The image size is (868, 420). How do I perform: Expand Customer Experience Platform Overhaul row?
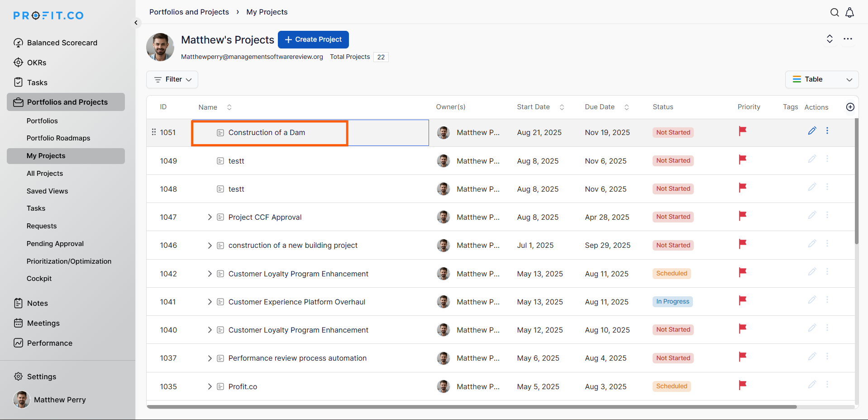[x=210, y=302]
